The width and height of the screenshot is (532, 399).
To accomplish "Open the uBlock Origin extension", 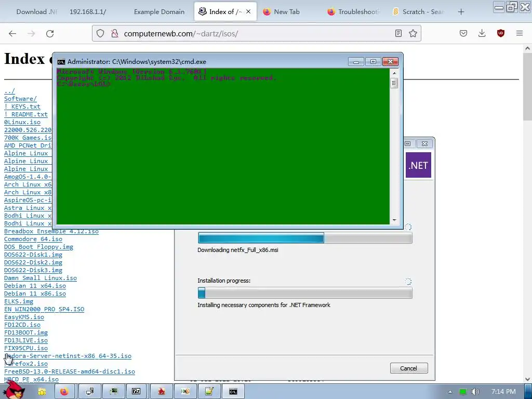I will click(500, 33).
